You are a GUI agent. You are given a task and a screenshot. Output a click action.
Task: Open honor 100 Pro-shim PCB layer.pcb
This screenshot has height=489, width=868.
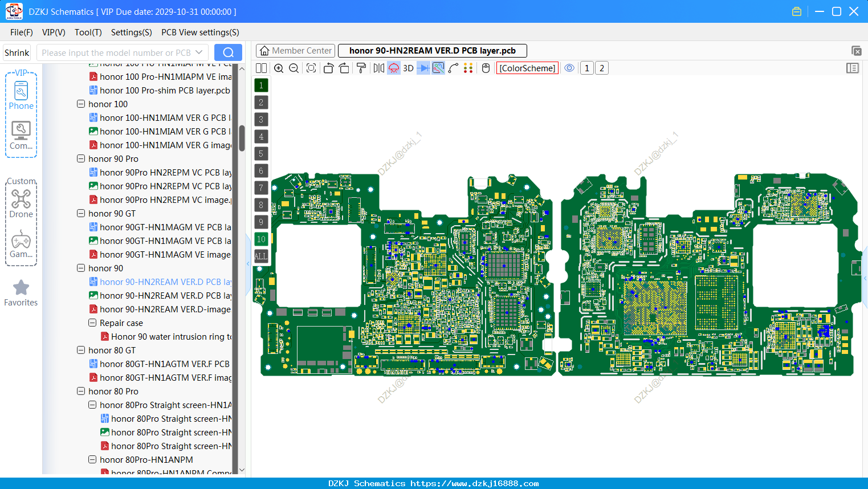pos(160,91)
